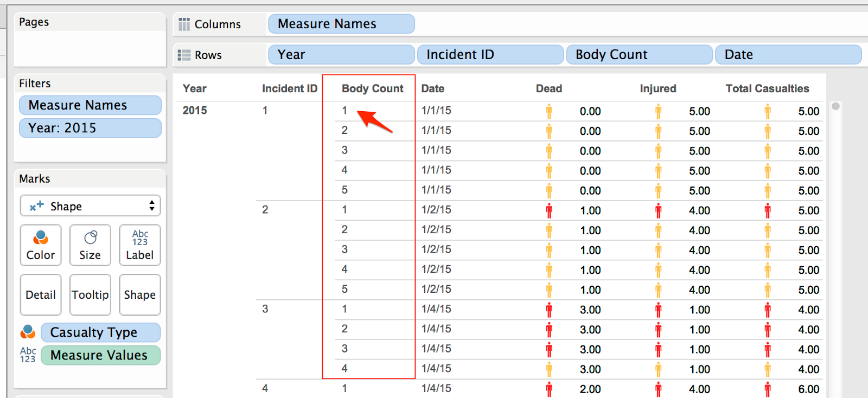Click Incident ID 4 row label
The height and width of the screenshot is (398, 868).
[265, 388]
